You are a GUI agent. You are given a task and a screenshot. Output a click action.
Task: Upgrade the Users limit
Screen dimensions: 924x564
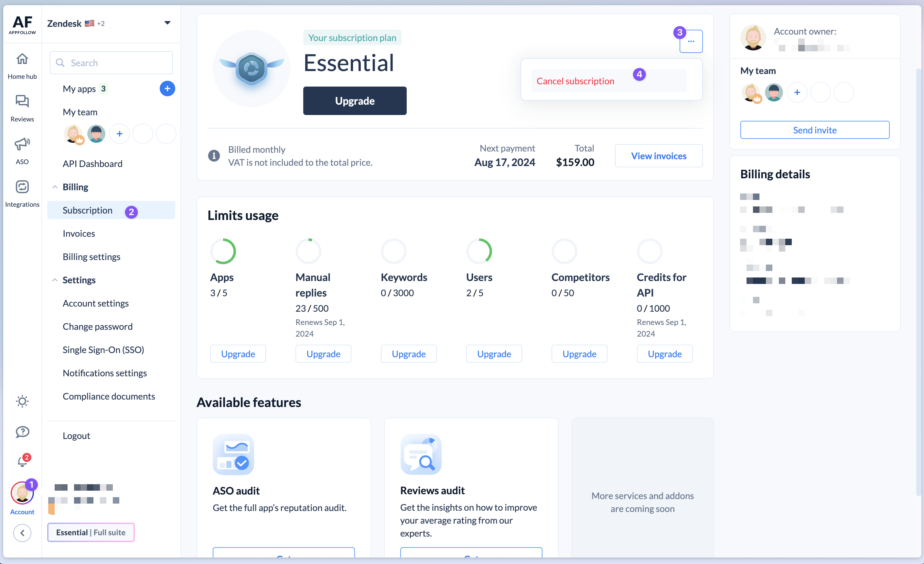click(x=494, y=354)
